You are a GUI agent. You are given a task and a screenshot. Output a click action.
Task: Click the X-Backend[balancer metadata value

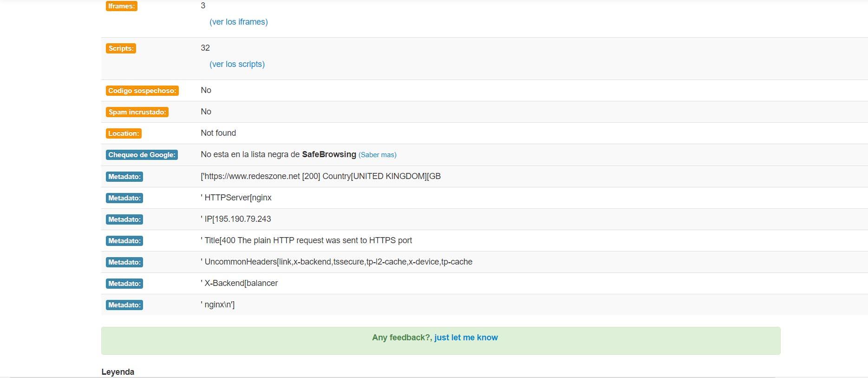point(241,283)
